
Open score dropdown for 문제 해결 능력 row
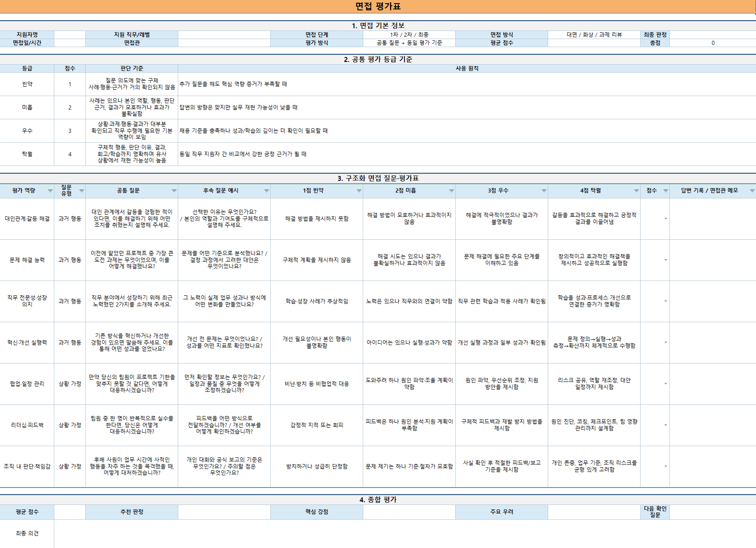665,260
